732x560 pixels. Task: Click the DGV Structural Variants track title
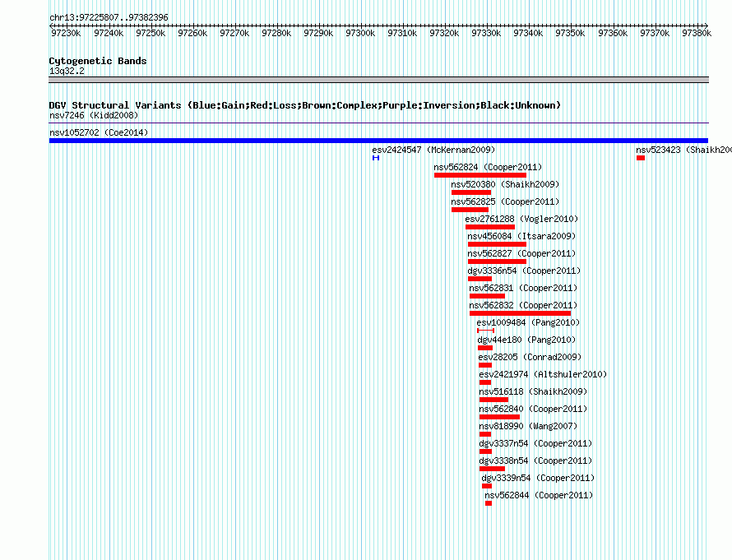(304, 105)
